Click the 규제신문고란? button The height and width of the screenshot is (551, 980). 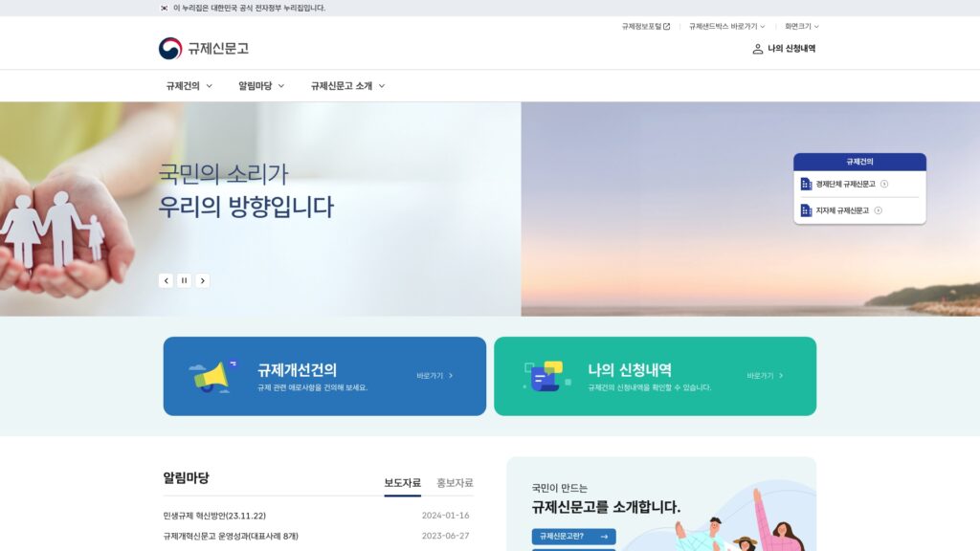[573, 537]
